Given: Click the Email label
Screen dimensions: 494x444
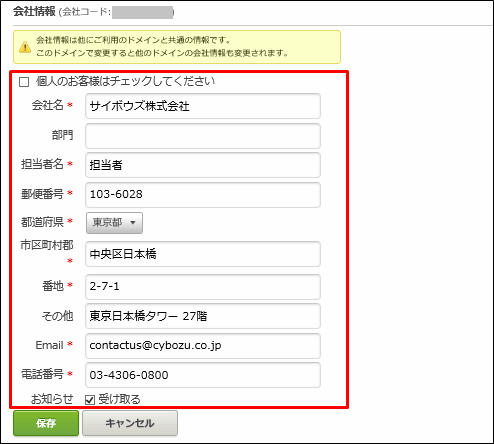Looking at the screenshot, I should (x=49, y=345).
